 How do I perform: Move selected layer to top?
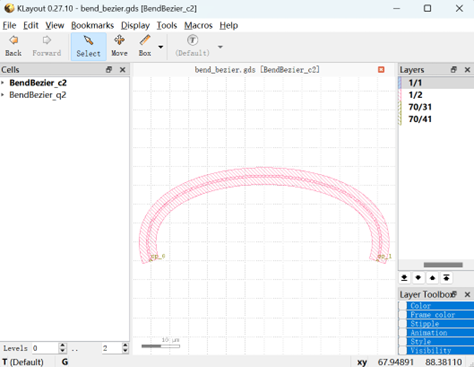[446, 278]
